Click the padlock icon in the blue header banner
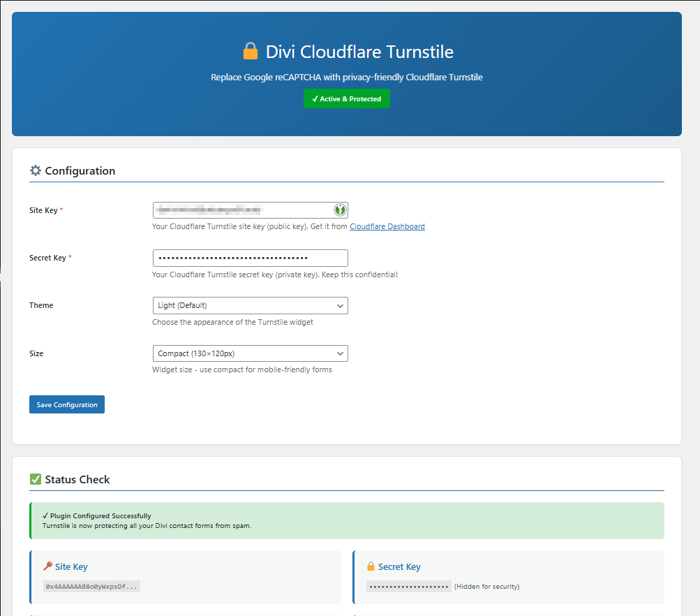The width and height of the screenshot is (700, 616). coord(251,50)
